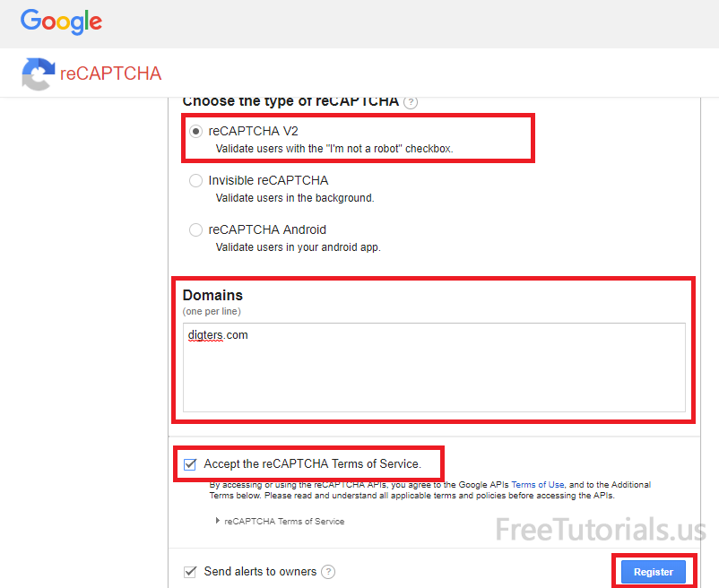Open help for reCAPTCHA type
The height and width of the screenshot is (588, 719).
411,101
